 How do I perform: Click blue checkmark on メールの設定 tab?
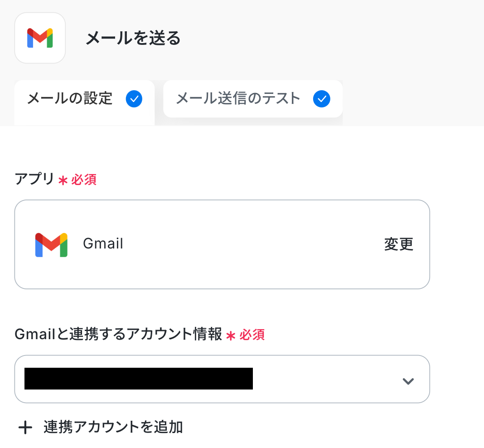click(134, 99)
